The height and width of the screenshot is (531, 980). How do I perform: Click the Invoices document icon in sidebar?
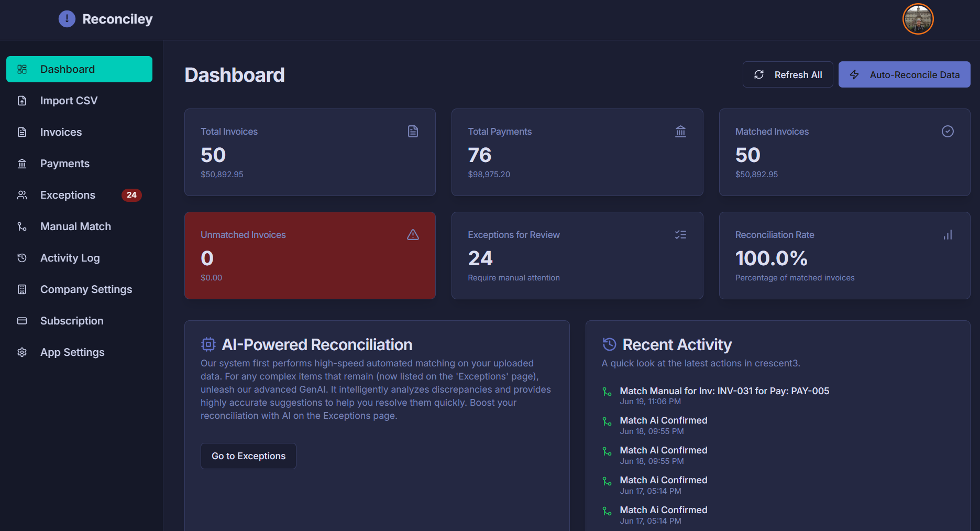[x=22, y=132]
